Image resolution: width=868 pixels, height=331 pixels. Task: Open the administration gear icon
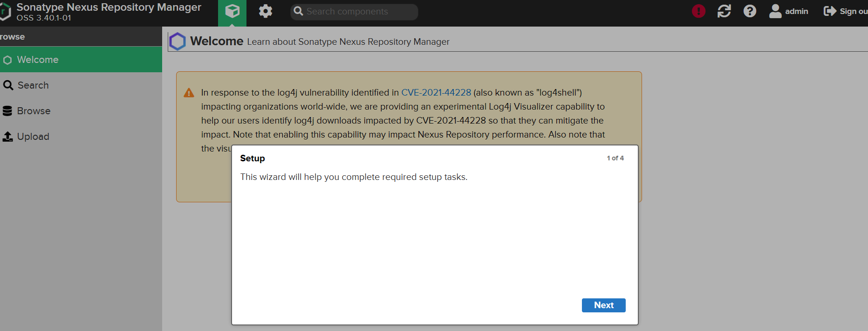266,11
